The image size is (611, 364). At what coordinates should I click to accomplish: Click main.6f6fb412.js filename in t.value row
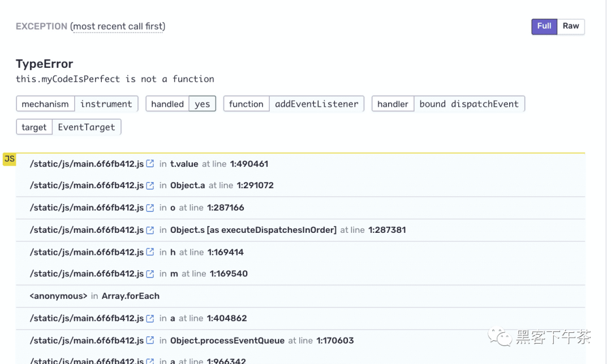87,164
